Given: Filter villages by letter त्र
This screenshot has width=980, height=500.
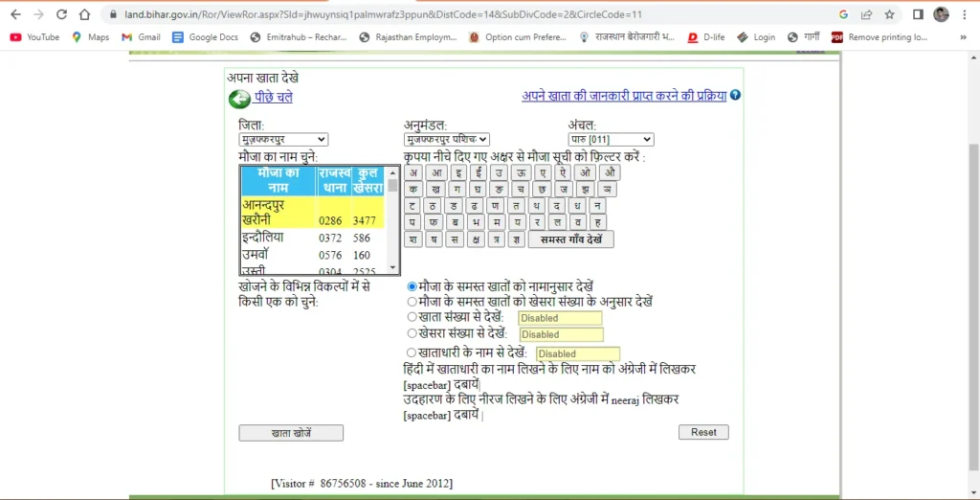Looking at the screenshot, I should click(x=497, y=239).
